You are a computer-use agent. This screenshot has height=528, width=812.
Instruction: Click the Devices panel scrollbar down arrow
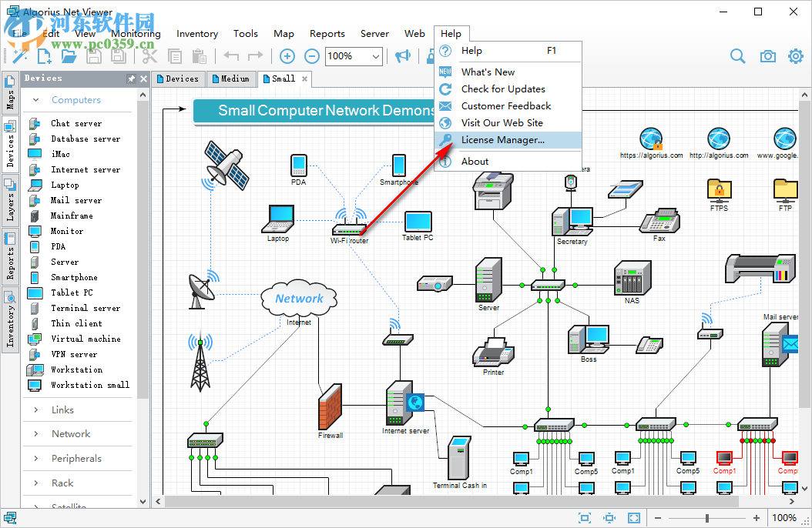[142, 500]
